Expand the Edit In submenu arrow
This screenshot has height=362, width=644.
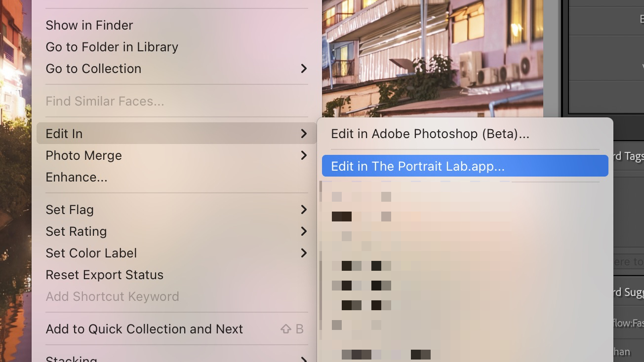pyautogui.click(x=303, y=133)
